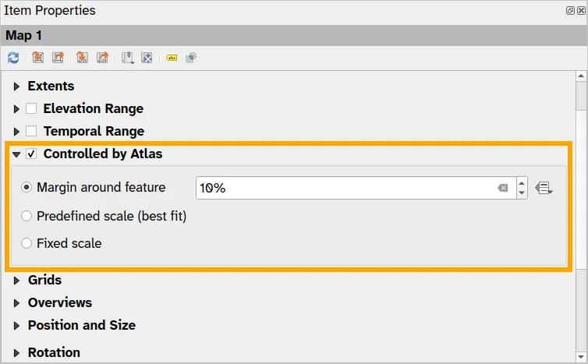This screenshot has height=364, width=588.
Task: Open bookmarks extent dropdown icon
Action: (x=127, y=58)
